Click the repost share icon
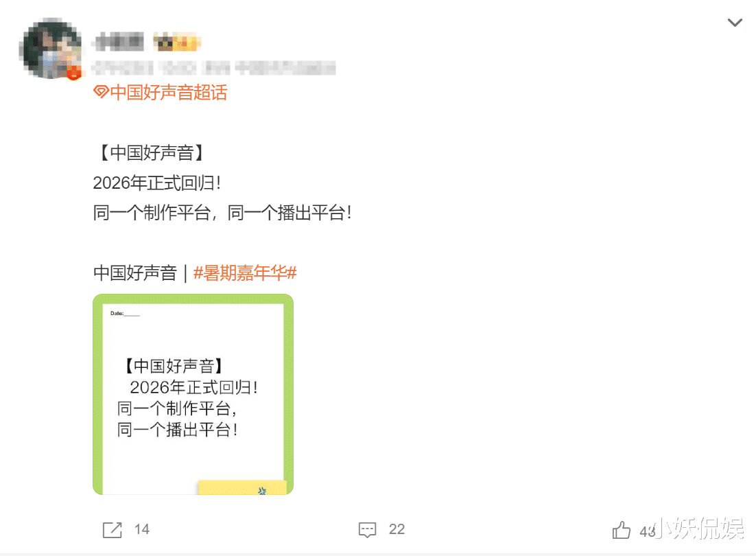 tap(113, 529)
